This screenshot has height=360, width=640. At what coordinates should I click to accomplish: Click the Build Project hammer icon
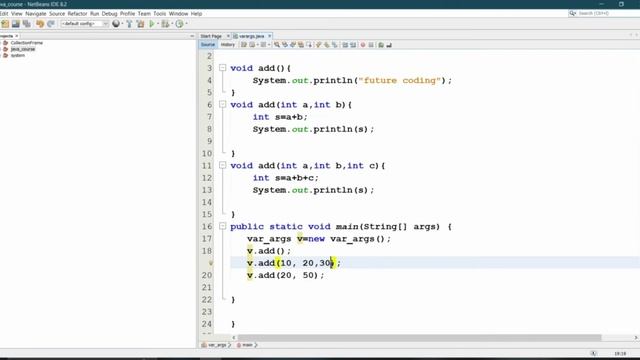[129, 24]
